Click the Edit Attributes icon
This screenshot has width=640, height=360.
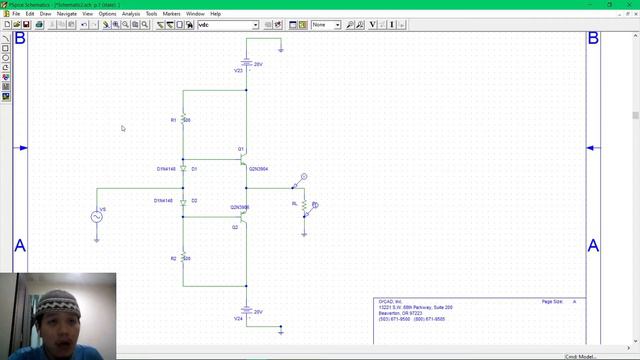click(268, 25)
